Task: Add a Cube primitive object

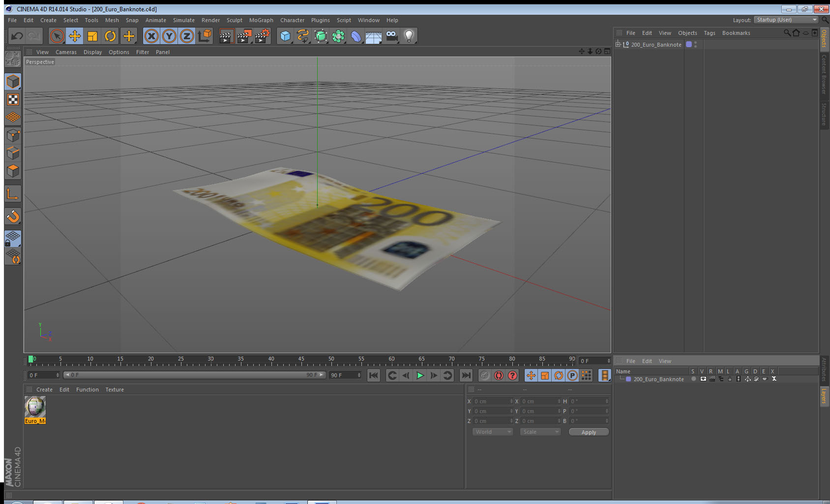Action: tap(285, 36)
